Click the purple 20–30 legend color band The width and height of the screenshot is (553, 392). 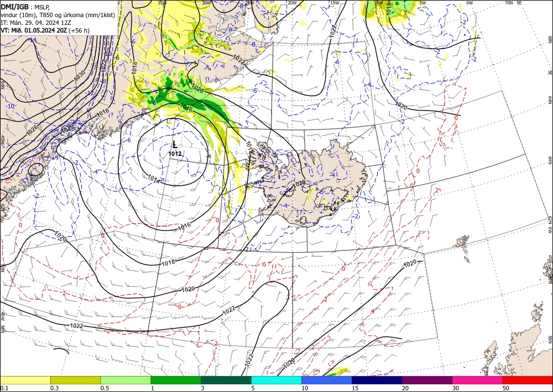[427, 380]
